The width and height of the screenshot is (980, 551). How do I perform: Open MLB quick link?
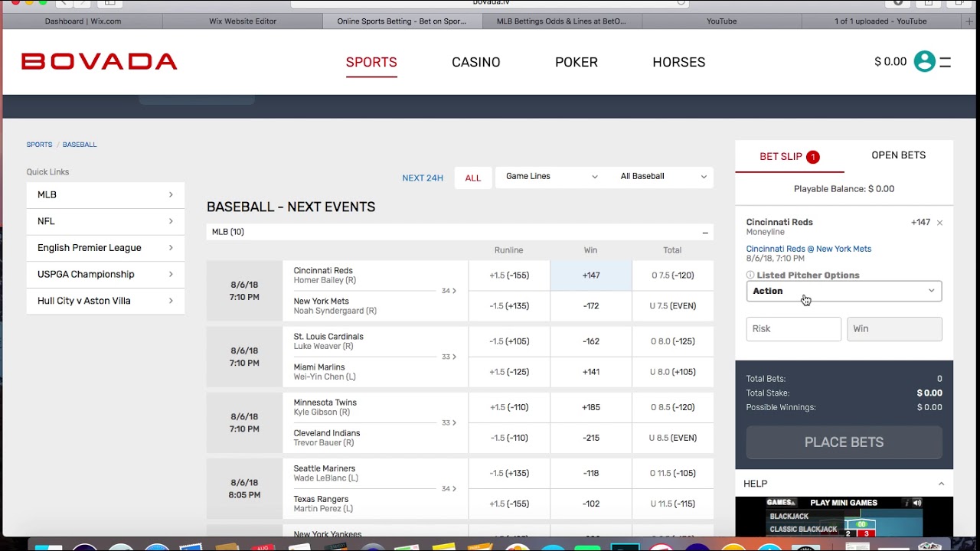pos(106,194)
